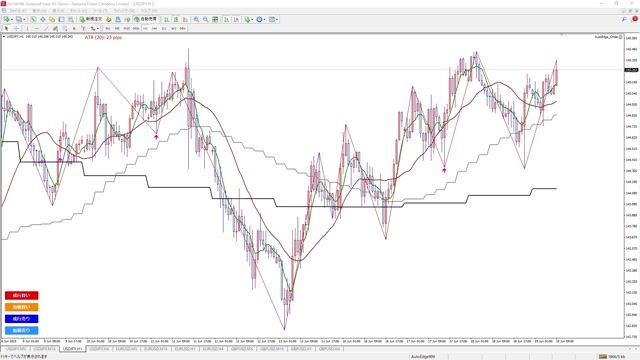Select the M5 timeframe button
Image resolution: width=640 pixels, height=360 pixels.
[117, 28]
